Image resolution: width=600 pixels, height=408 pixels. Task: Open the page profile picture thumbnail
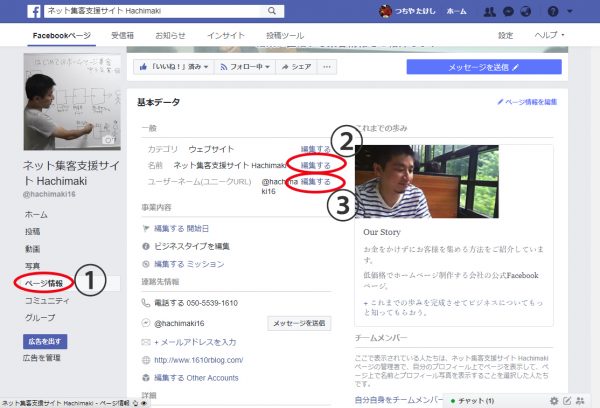tap(72, 101)
